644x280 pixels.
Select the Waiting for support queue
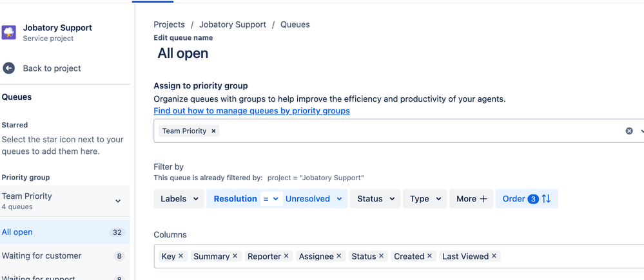pos(65,276)
